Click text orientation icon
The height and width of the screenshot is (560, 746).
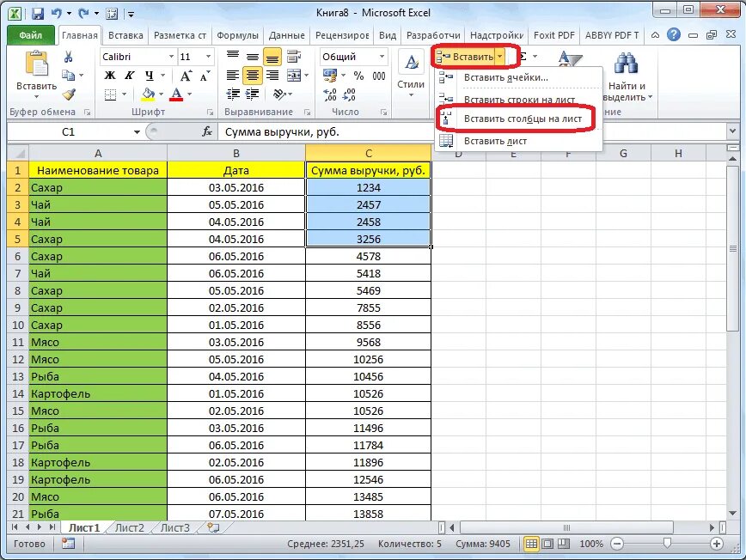[x=279, y=94]
